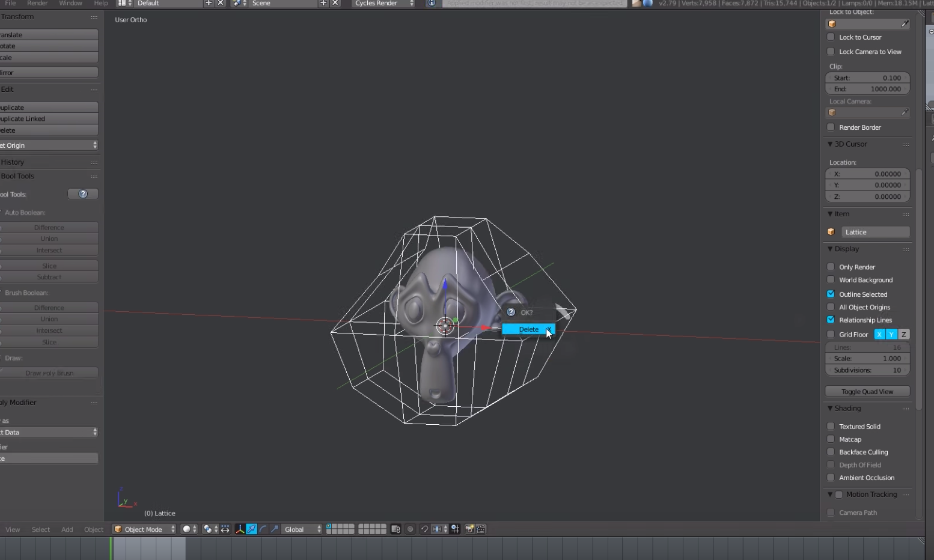The width and height of the screenshot is (934, 560).
Task: Click the info icon in top header
Action: pyautogui.click(x=431, y=4)
